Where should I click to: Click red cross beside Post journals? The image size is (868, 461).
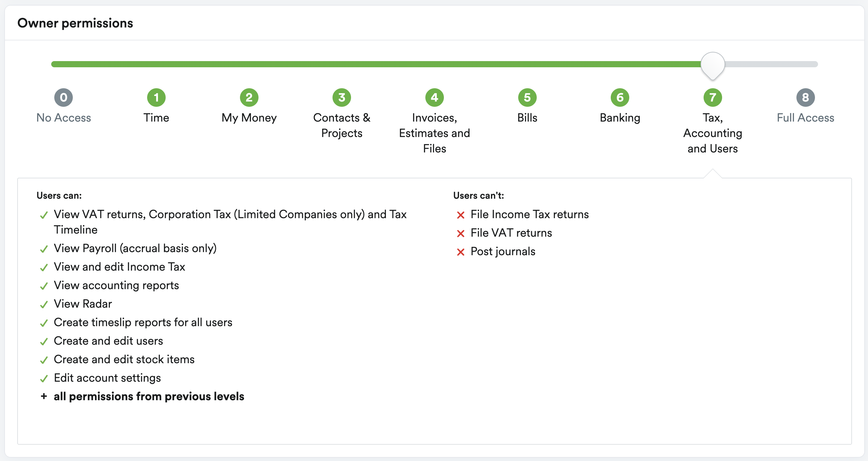[x=461, y=252]
